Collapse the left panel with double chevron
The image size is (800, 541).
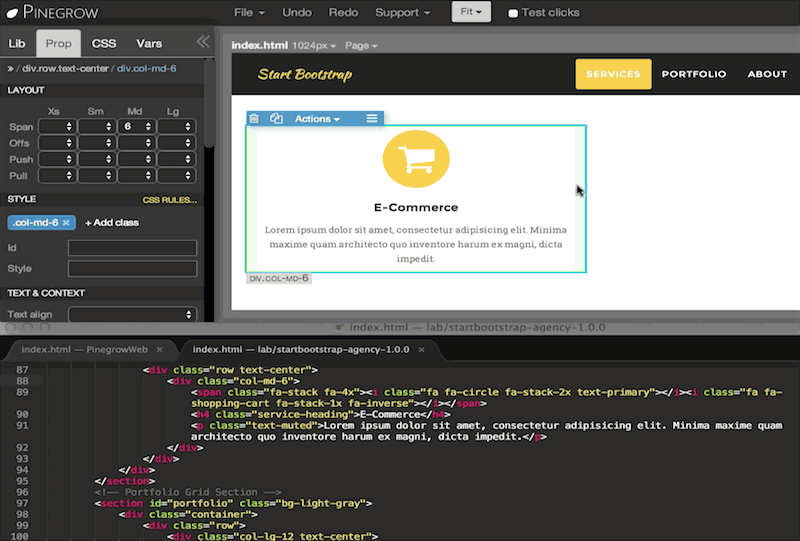point(203,42)
